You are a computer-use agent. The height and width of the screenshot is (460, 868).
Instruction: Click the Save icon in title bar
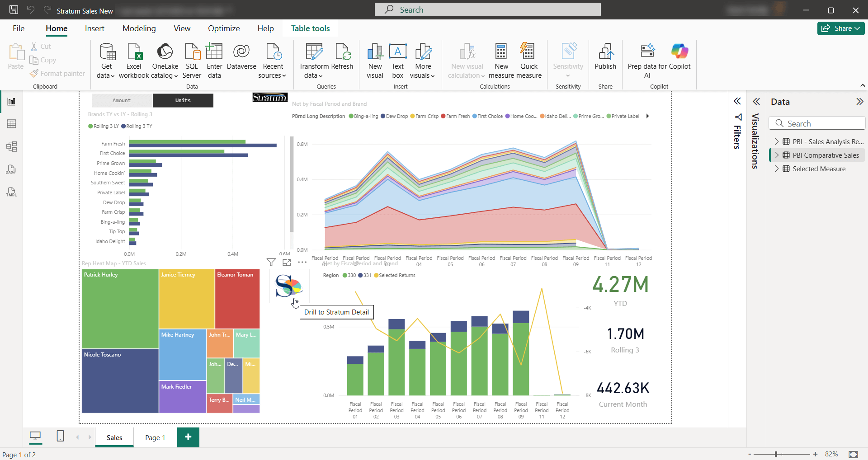(14, 10)
